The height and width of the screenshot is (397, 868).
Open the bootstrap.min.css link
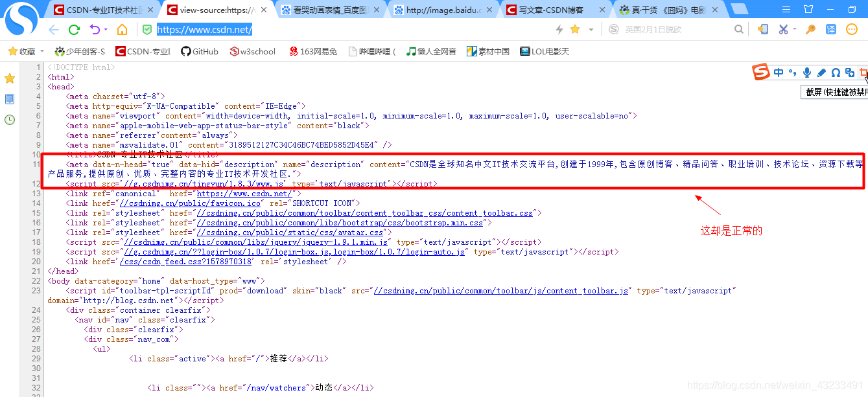340,223
